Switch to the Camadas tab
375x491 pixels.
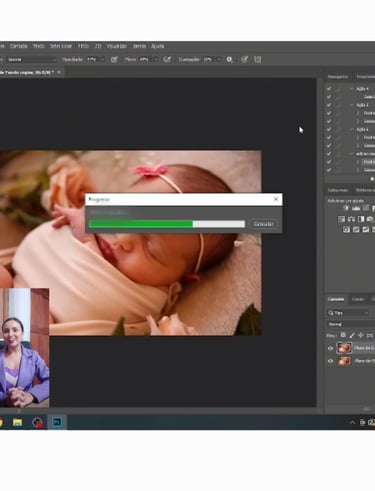tap(336, 299)
